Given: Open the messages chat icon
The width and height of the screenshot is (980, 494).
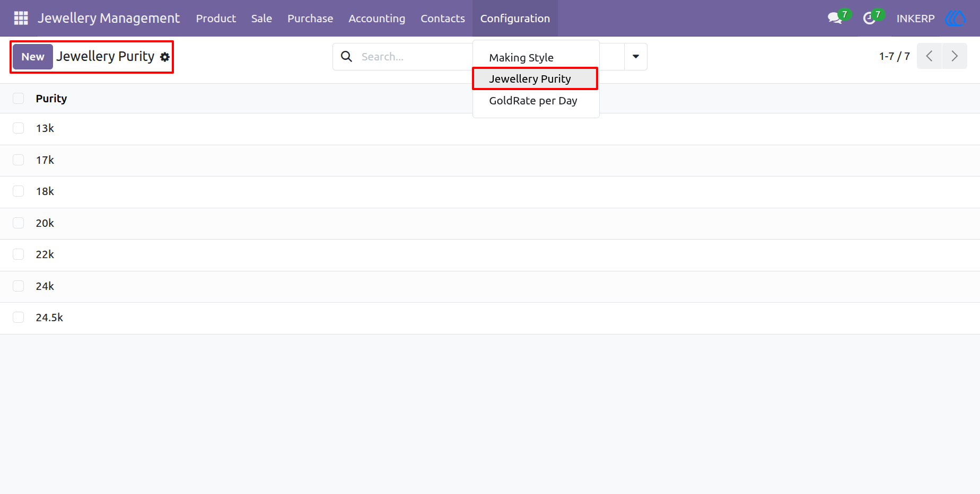Looking at the screenshot, I should (x=835, y=18).
